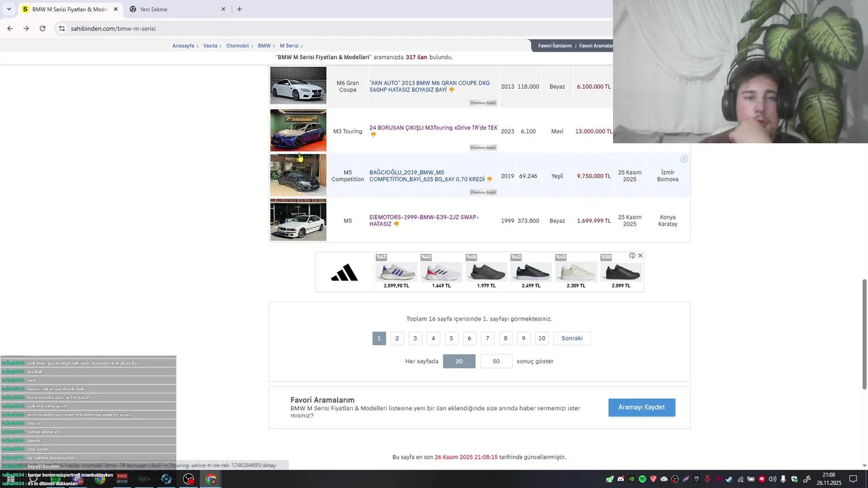Viewport: 868px width, 488px height.
Task: Open Spotify from the system tray
Action: (642, 479)
